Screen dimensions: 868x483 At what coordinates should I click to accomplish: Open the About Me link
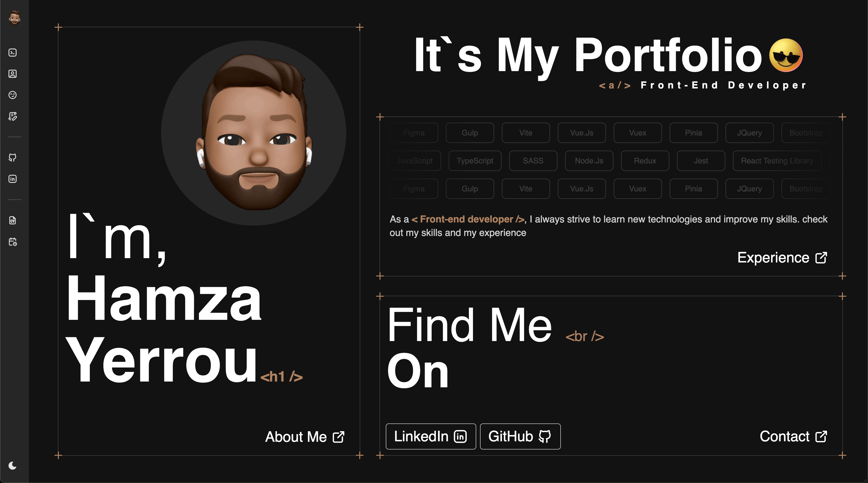pos(304,437)
